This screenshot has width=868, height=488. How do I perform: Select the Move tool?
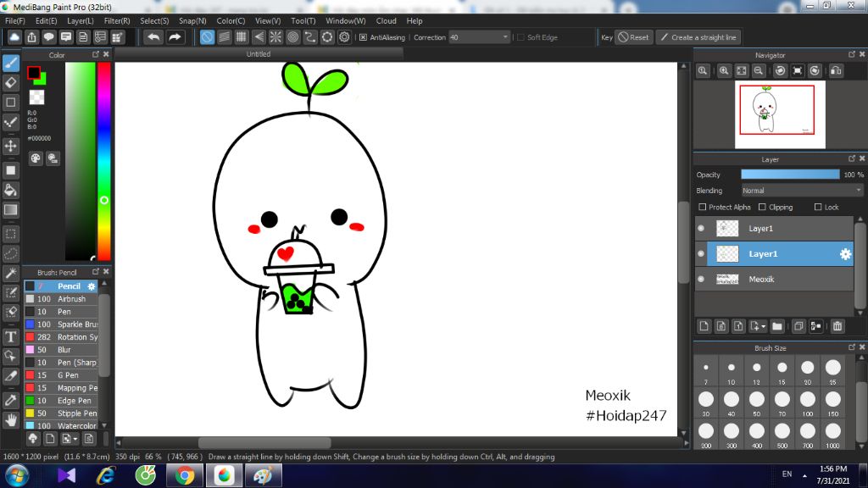tap(10, 146)
